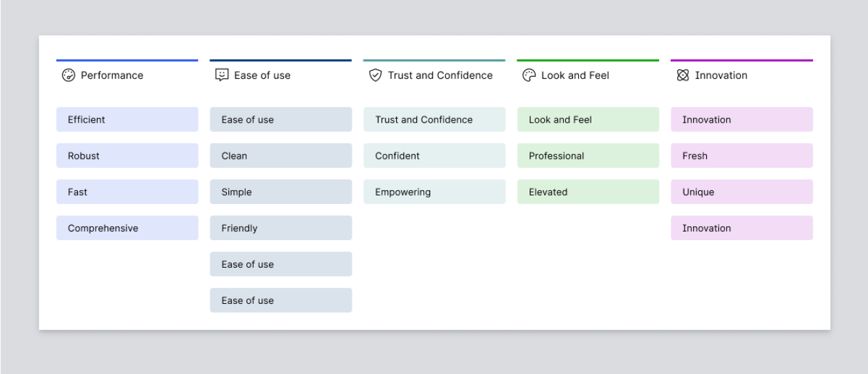Click the Fresh tag

click(741, 156)
